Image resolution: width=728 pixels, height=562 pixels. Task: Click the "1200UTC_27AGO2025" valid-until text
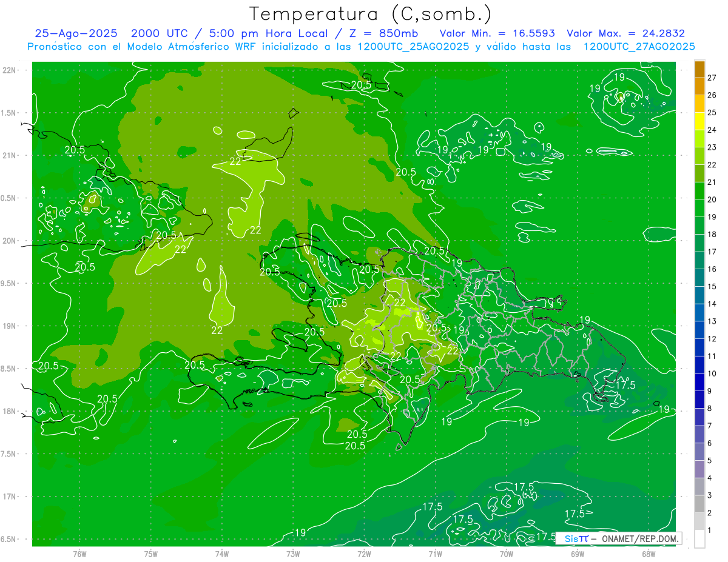coord(639,47)
